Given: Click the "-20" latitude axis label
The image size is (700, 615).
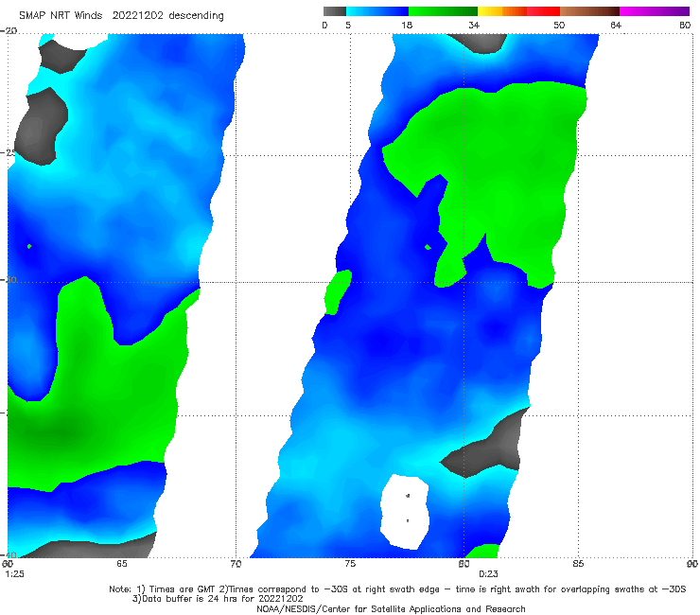Looking at the screenshot, I should 9,31.
